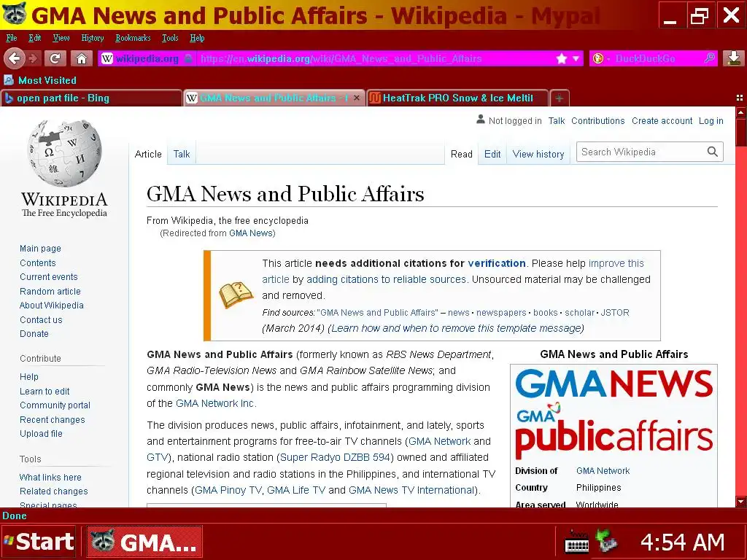Open the Upload file sidebar link
Viewport: 747px width, 560px height.
[41, 434]
